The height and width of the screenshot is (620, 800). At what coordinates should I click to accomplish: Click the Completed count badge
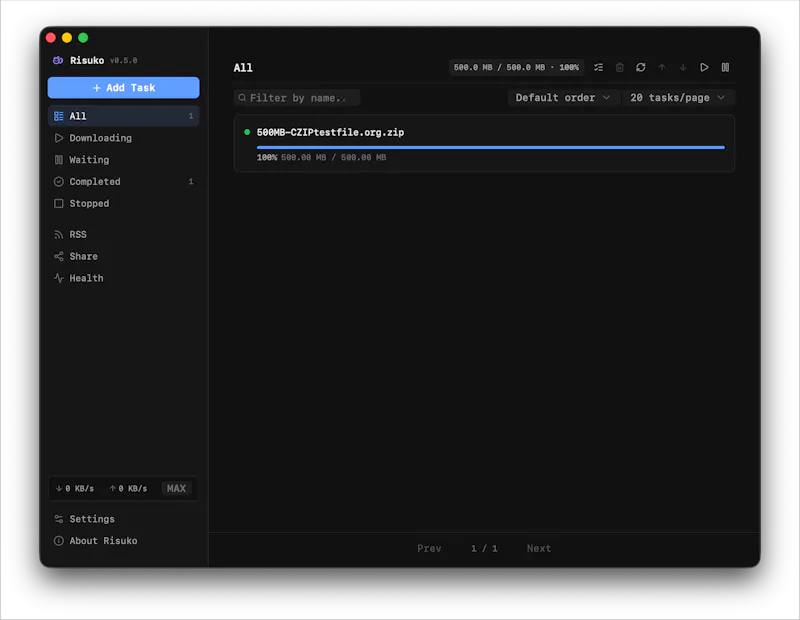(x=191, y=182)
